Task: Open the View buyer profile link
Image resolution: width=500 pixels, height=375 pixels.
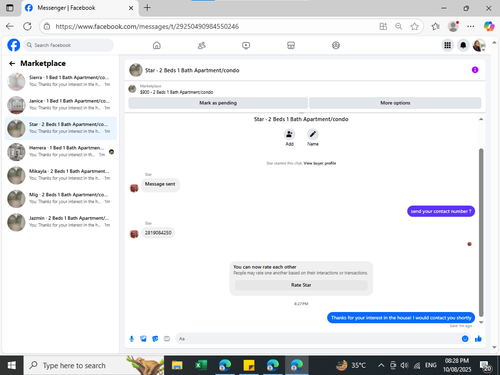Action: (x=320, y=163)
